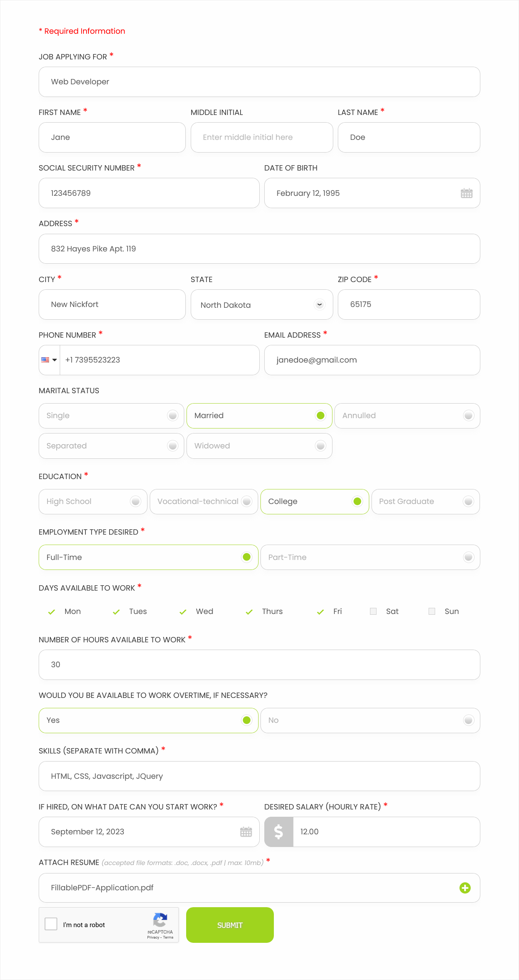Viewport: 519px width, 980px height.
Task: Click the reCAPTCHA logo
Action: (160, 920)
